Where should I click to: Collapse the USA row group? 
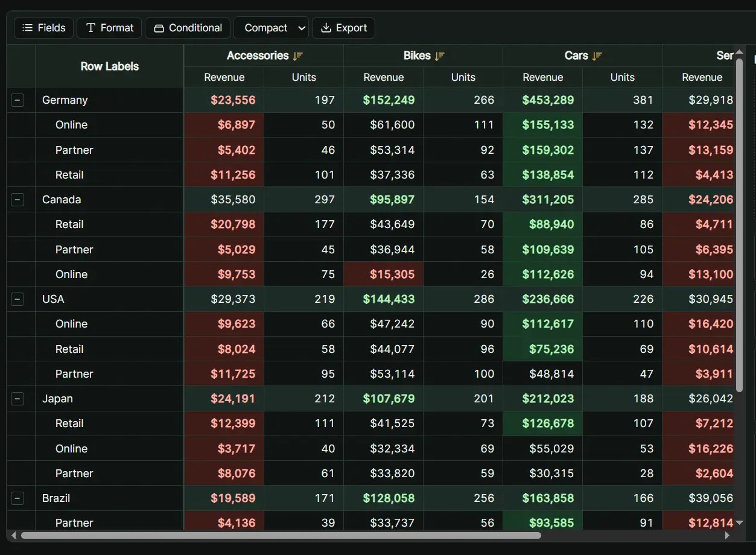point(18,299)
